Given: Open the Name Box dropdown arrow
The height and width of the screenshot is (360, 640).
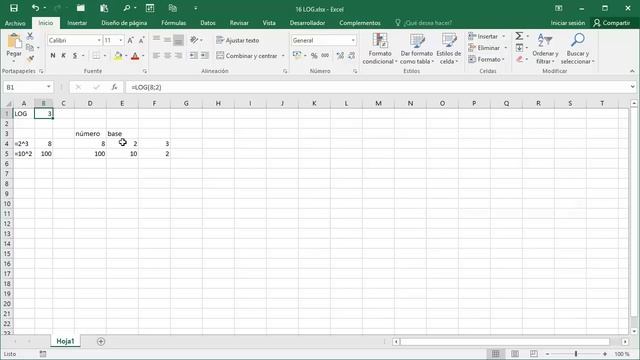Looking at the screenshot, I should coord(49,87).
